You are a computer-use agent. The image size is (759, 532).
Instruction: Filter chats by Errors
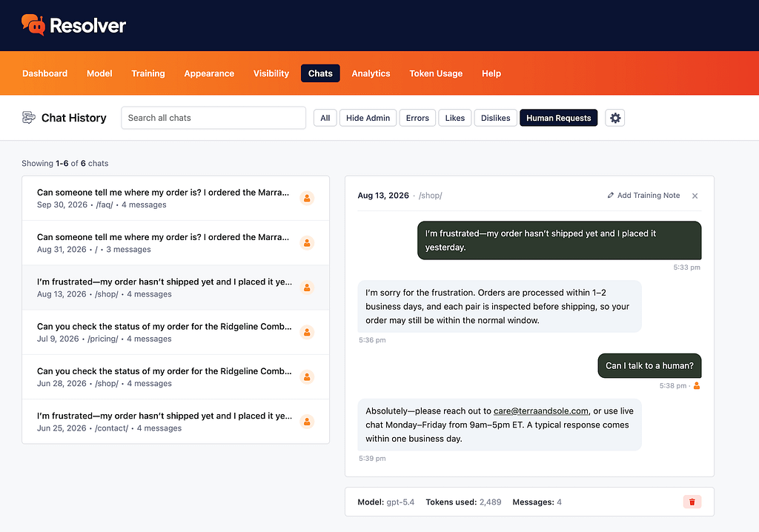[417, 118]
